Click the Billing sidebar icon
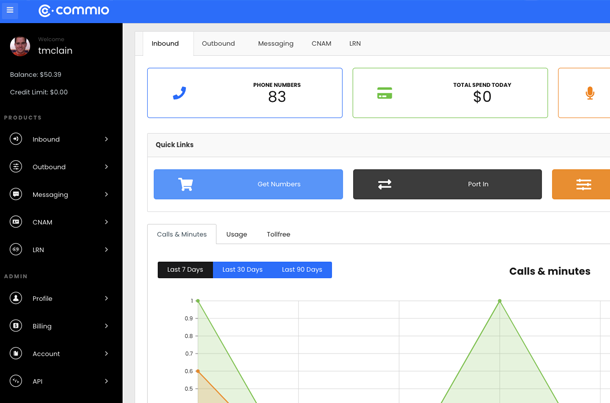The height and width of the screenshot is (403, 610). pyautogui.click(x=16, y=326)
